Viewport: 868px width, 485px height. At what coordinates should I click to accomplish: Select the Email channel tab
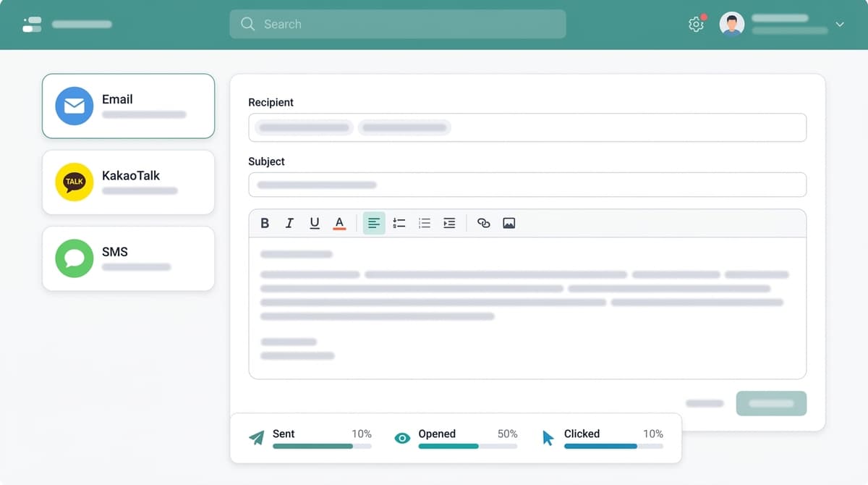click(128, 106)
